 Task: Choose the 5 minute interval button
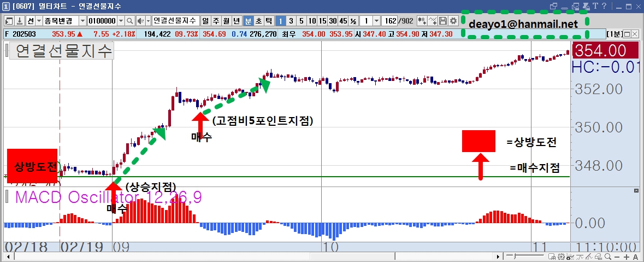pos(302,21)
